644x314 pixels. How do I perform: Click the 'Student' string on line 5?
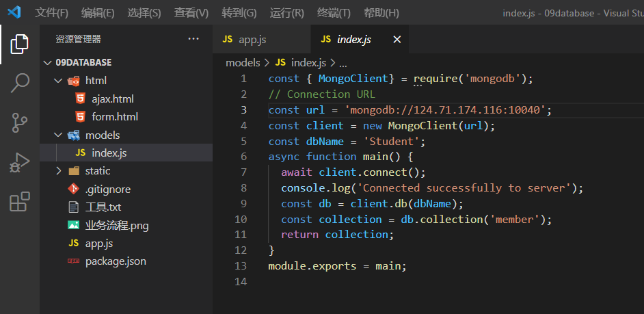[392, 142]
